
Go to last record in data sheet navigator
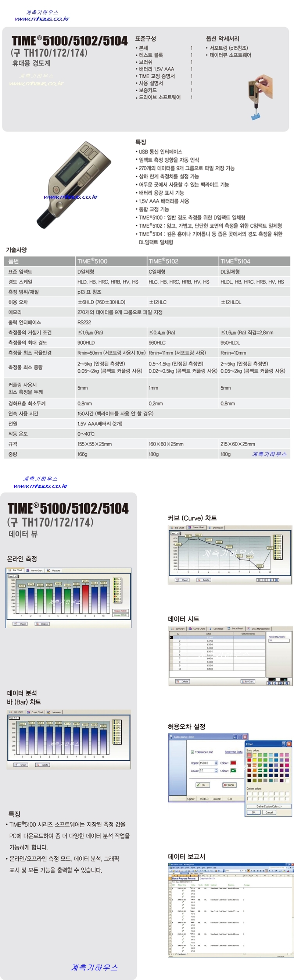click(x=287, y=683)
